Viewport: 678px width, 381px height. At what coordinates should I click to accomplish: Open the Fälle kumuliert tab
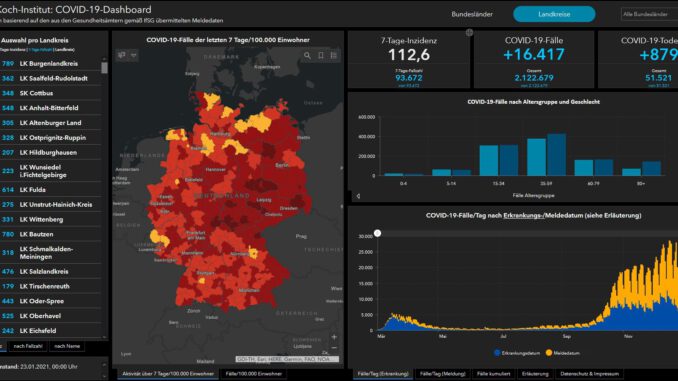493,374
